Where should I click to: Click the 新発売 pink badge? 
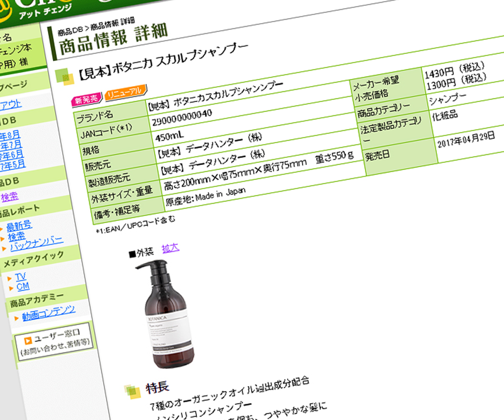point(87,100)
